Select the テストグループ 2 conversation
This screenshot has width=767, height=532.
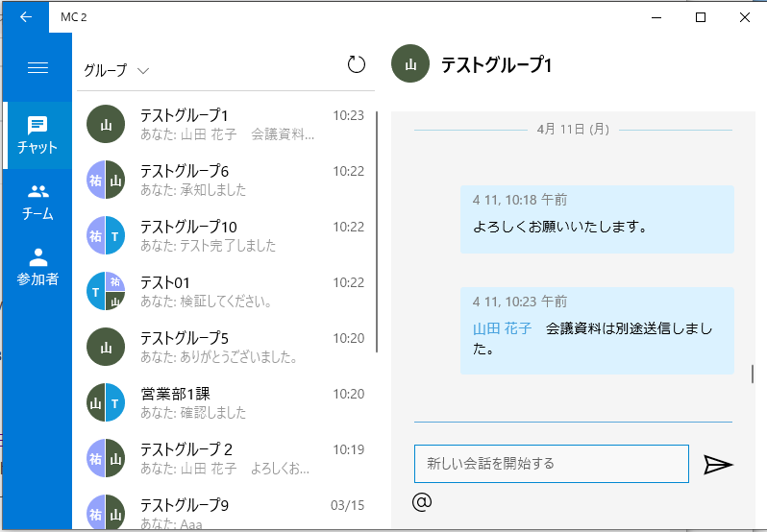click(226, 458)
